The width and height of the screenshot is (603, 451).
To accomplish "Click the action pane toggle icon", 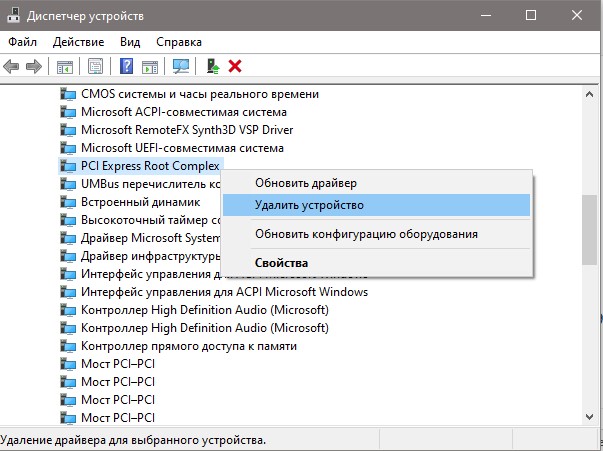I will (150, 67).
